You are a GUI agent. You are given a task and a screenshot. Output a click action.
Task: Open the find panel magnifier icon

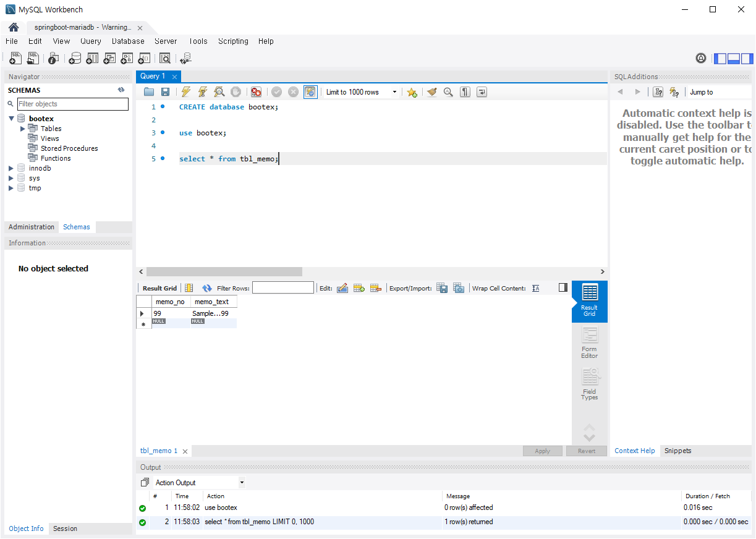448,92
